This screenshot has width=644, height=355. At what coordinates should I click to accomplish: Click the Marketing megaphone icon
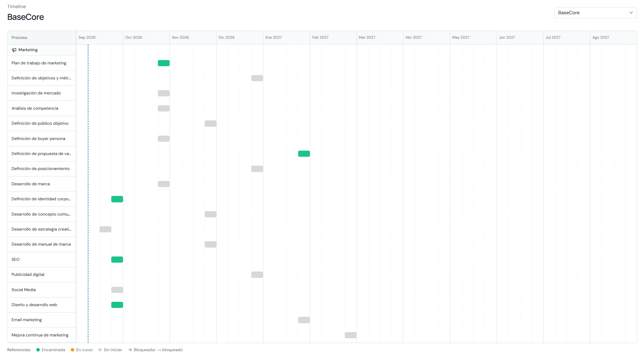[x=14, y=50]
